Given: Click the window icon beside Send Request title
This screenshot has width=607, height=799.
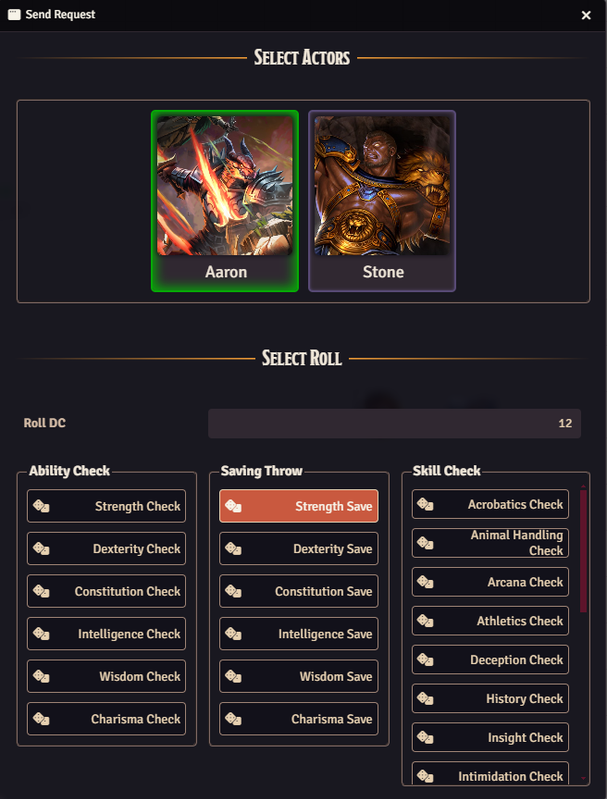Looking at the screenshot, I should tap(14, 14).
